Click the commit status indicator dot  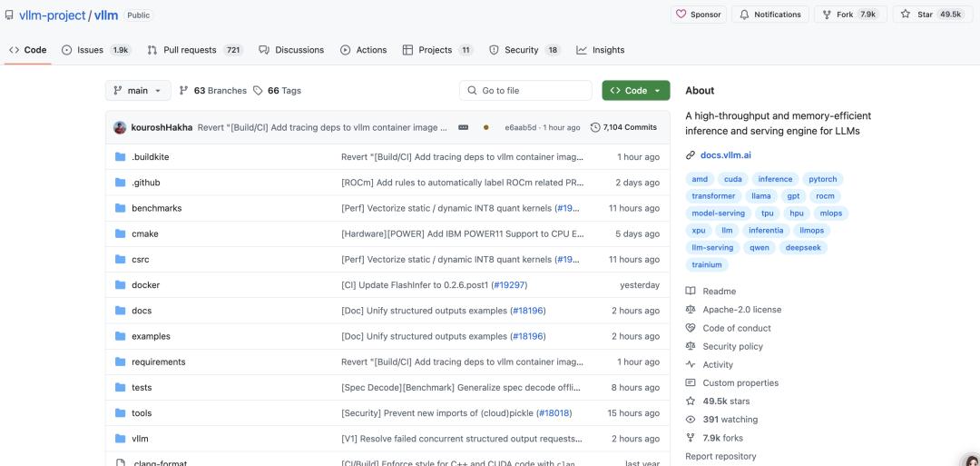486,127
